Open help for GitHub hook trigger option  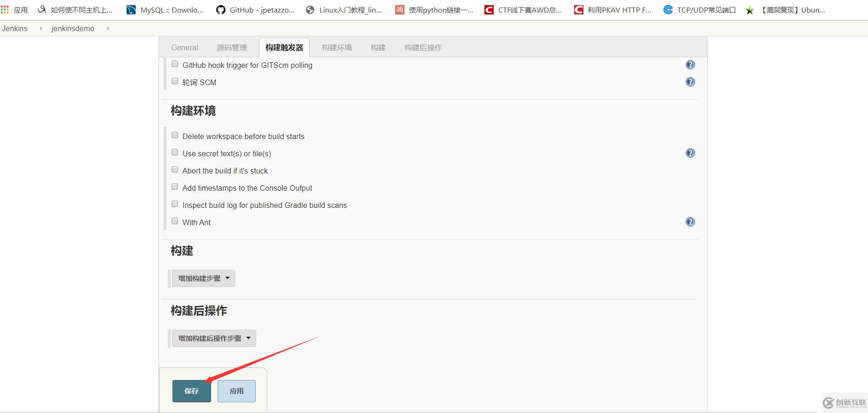click(690, 65)
